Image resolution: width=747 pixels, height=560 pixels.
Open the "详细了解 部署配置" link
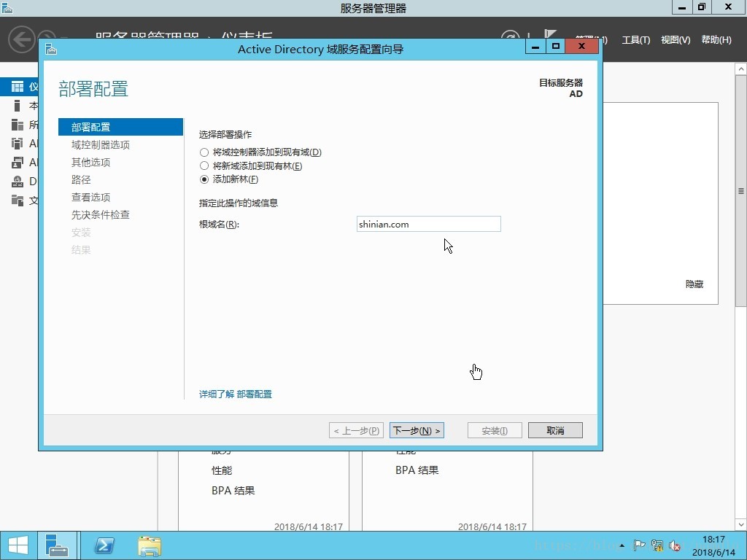click(x=236, y=394)
